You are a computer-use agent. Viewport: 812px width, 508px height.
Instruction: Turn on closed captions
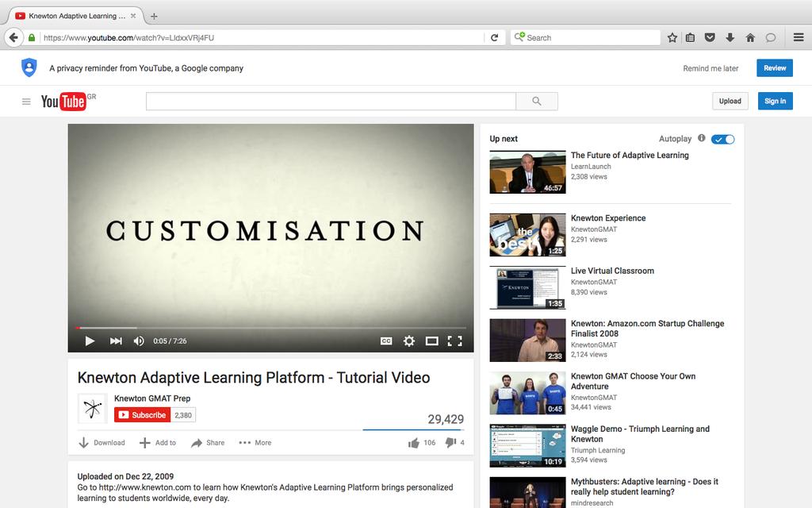386,341
